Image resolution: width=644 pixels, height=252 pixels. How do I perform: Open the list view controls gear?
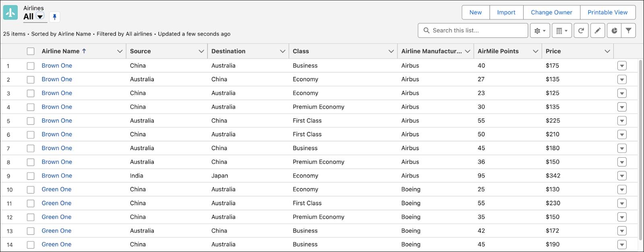[540, 31]
